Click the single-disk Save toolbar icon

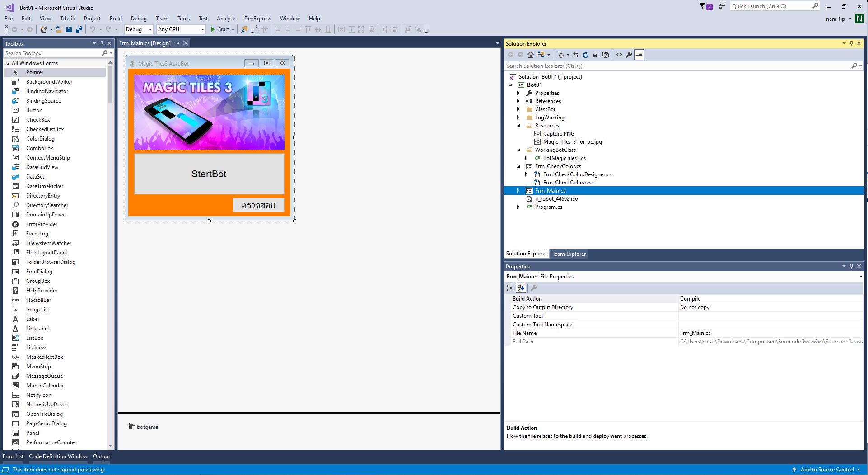(x=69, y=29)
